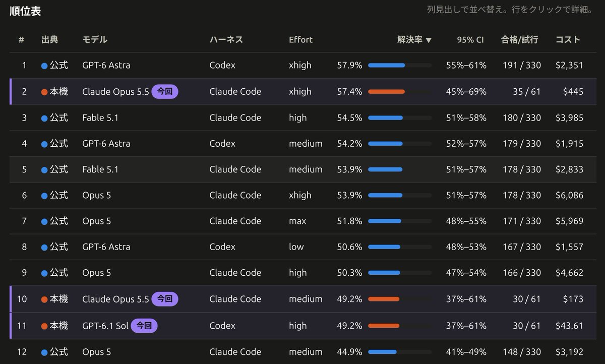
Task: Click the orange 本機 dot in rank 11 row
Action: click(44, 326)
